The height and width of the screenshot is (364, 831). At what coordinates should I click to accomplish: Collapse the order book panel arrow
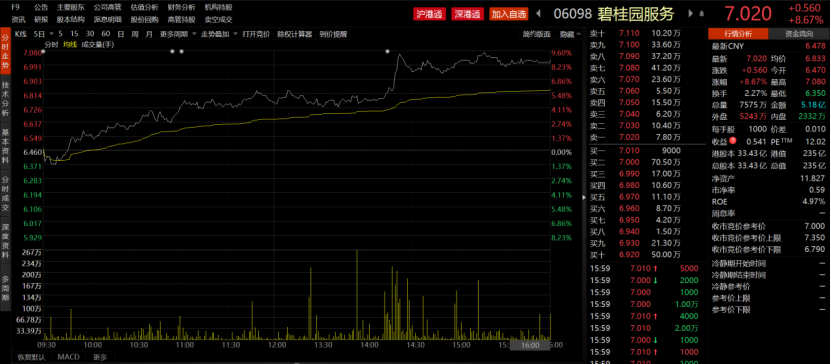click(x=585, y=197)
